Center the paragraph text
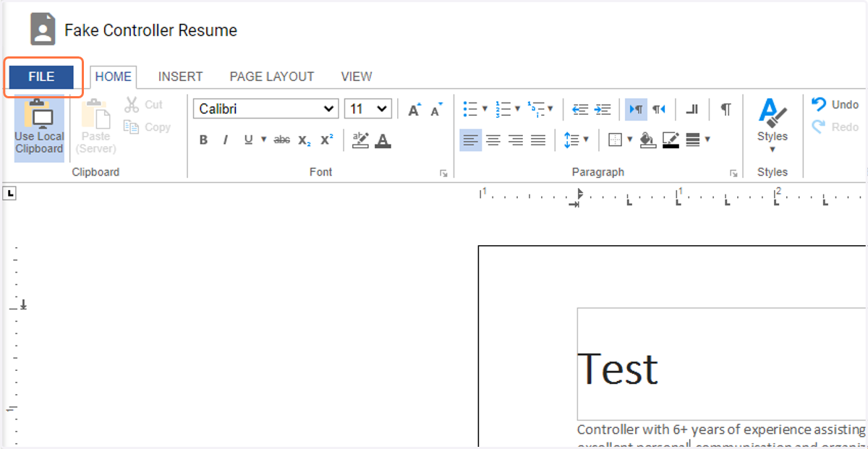868x449 pixels. tap(493, 140)
